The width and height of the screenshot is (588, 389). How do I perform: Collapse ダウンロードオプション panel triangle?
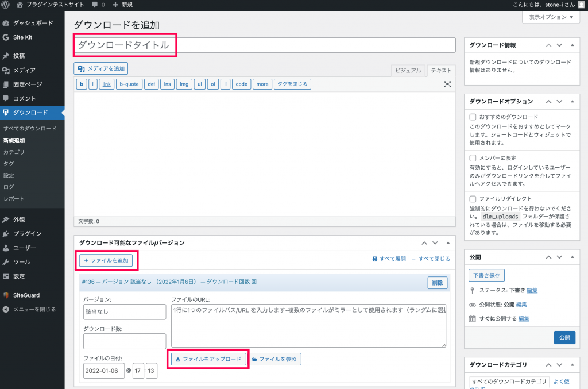(x=572, y=102)
